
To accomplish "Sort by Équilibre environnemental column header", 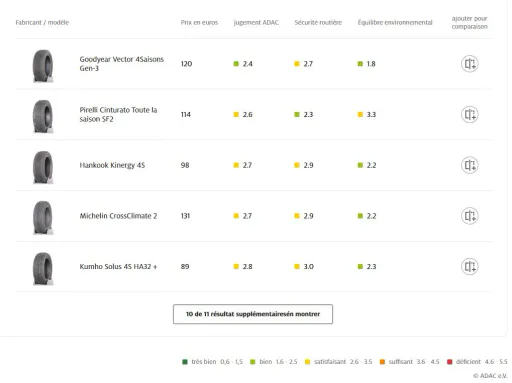I will [x=395, y=22].
